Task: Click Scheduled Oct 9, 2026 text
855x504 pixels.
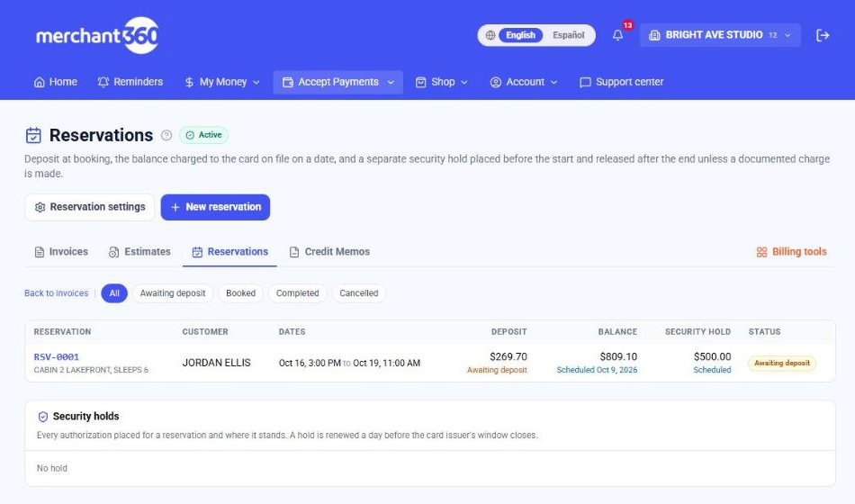Action: pos(597,371)
